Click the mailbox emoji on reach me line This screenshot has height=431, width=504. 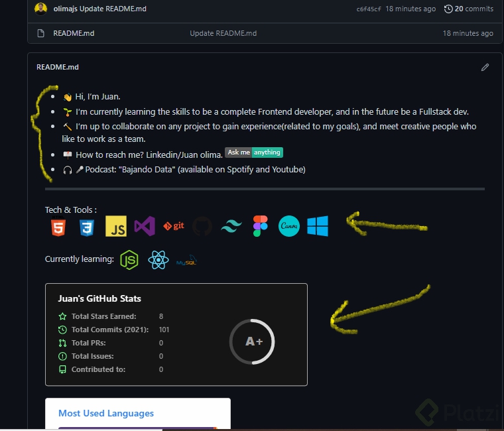pos(68,155)
